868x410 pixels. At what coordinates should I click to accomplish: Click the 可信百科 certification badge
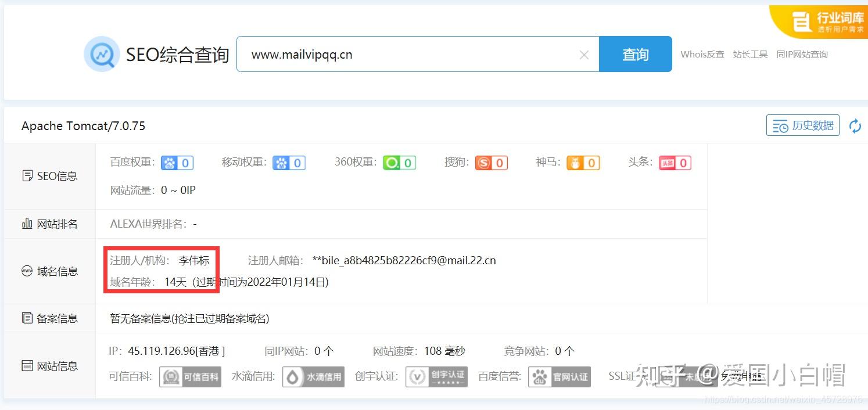click(x=190, y=376)
